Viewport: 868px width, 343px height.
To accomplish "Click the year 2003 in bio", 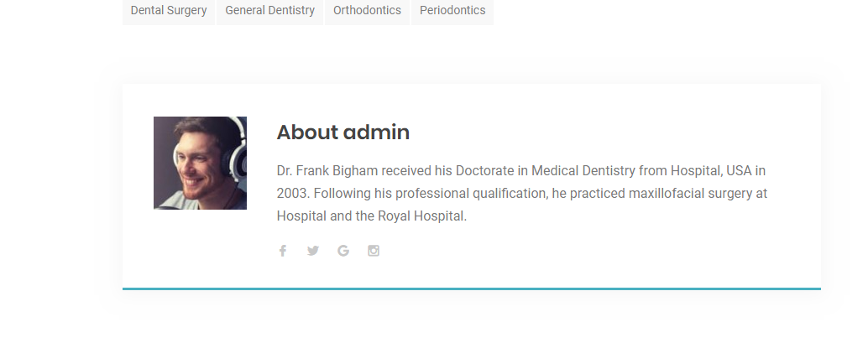I will point(292,194).
